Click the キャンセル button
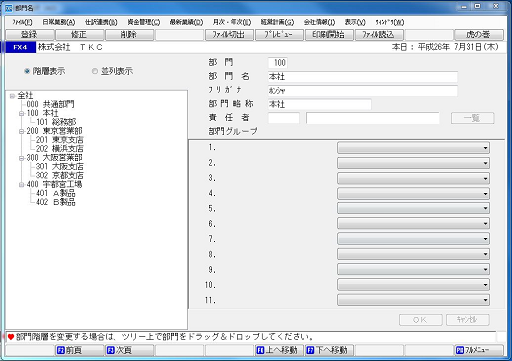 coord(468,320)
